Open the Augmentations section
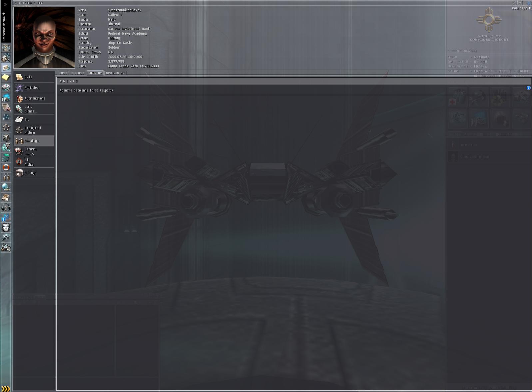 [x=34, y=98]
